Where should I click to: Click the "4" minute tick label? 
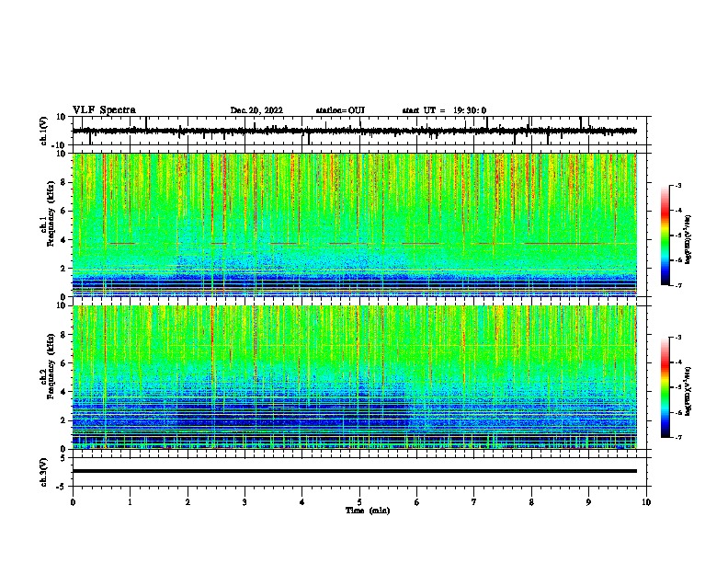[x=302, y=502]
